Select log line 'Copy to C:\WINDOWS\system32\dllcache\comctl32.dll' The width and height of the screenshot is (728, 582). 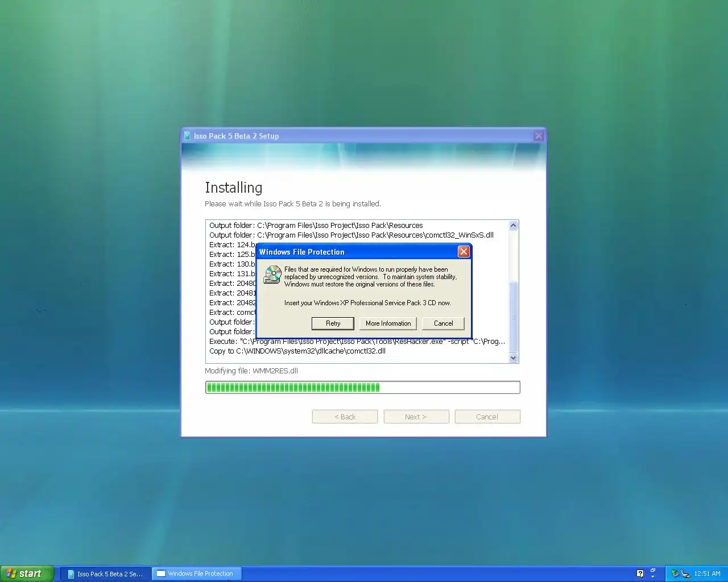pos(297,351)
